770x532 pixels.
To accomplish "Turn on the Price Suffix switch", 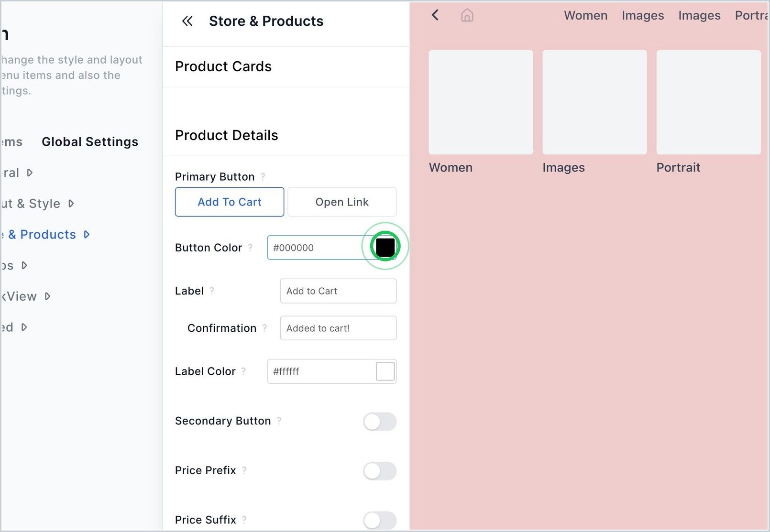I will pyautogui.click(x=380, y=521).
